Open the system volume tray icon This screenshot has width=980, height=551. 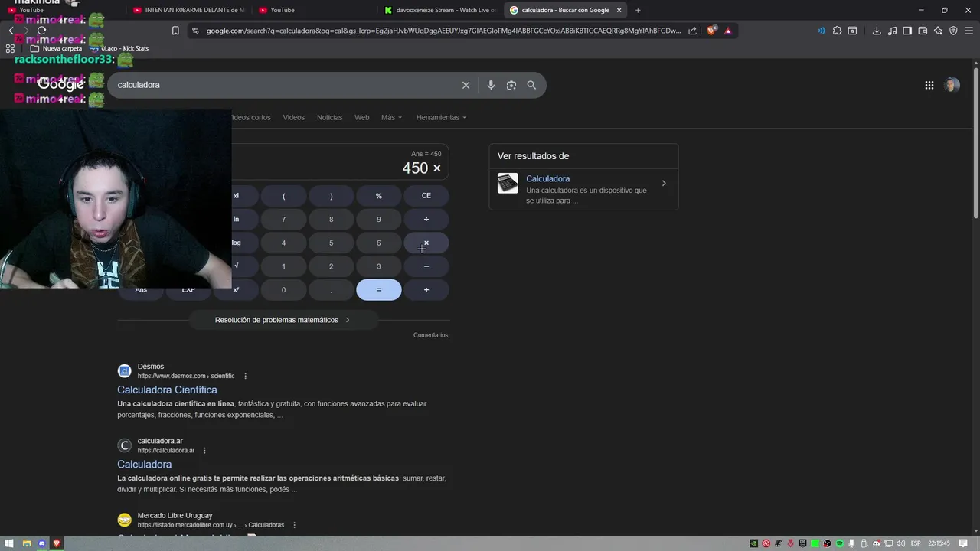pos(902,543)
